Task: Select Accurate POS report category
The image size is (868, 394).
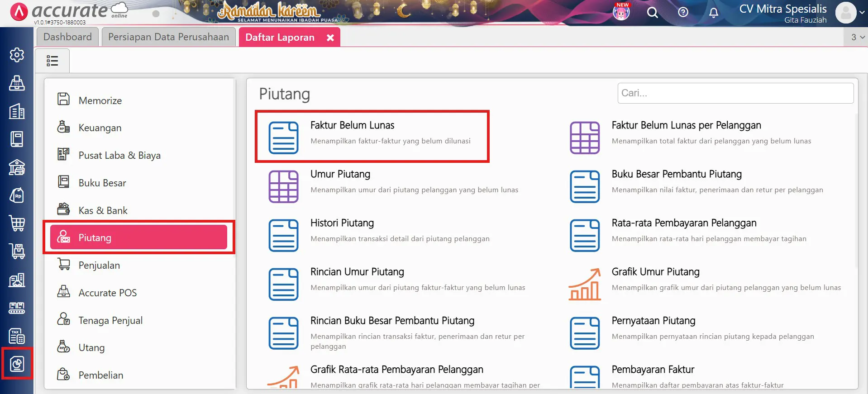Action: pos(139,293)
